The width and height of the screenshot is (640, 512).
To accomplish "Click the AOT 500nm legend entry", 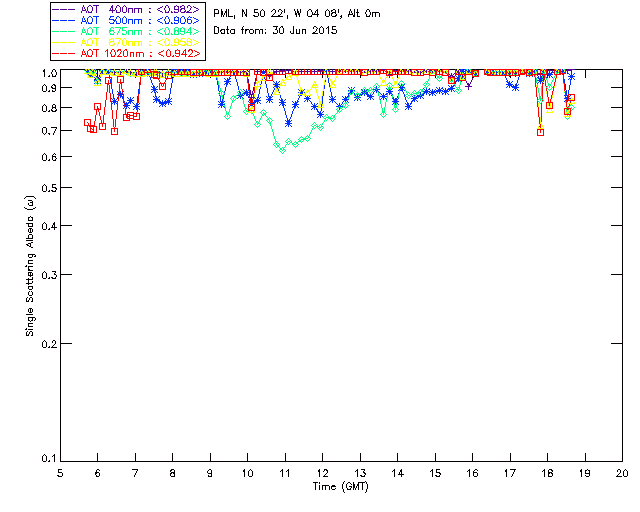I will pos(126,20).
